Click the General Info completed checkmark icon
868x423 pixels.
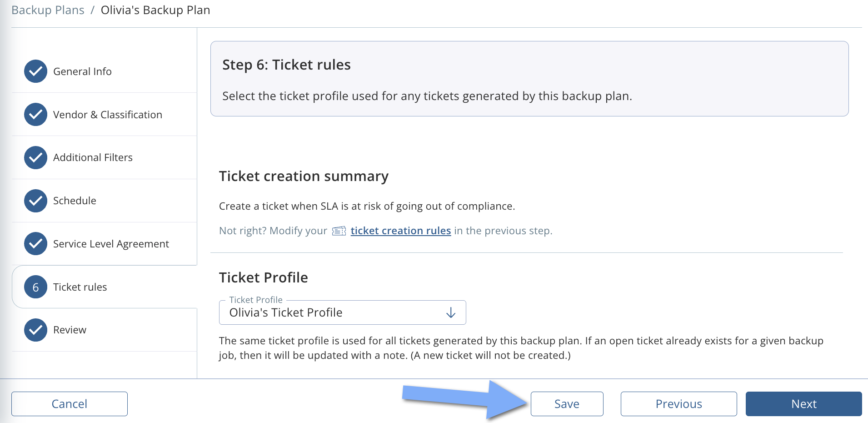point(35,71)
